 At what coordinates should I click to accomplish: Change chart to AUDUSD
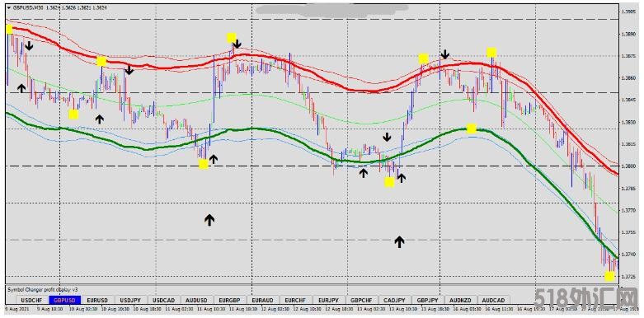click(x=196, y=300)
